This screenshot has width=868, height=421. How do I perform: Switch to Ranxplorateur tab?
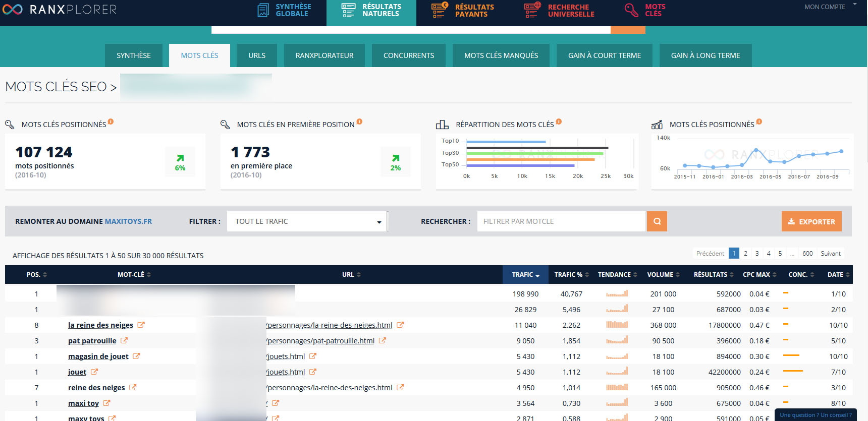click(x=324, y=55)
